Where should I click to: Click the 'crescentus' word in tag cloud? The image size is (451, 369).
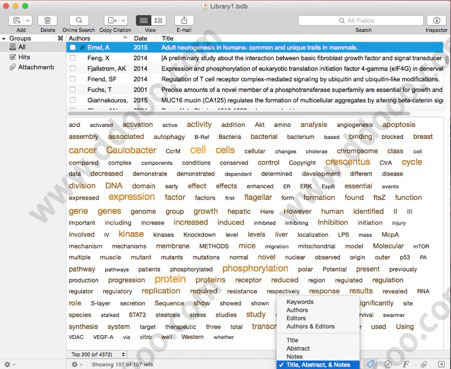348,162
